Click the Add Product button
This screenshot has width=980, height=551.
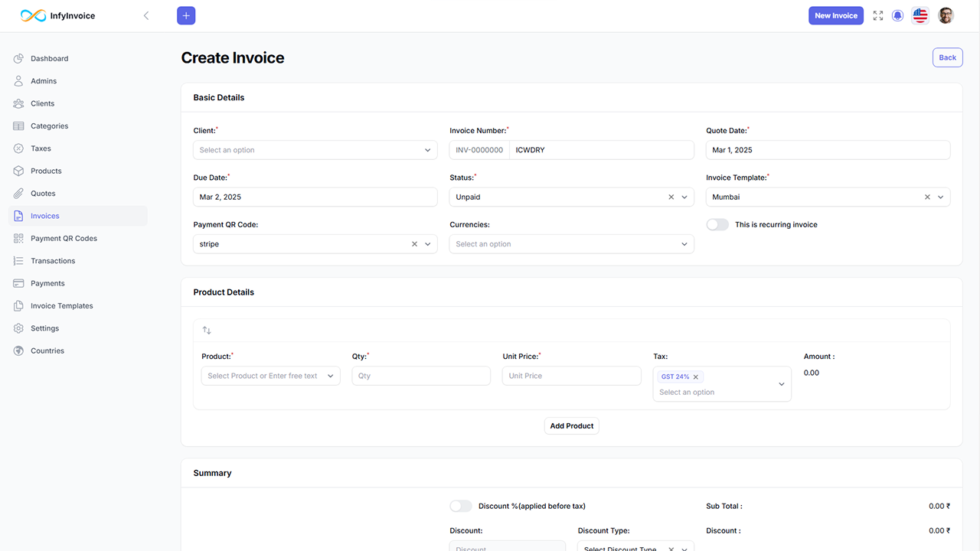click(x=571, y=425)
